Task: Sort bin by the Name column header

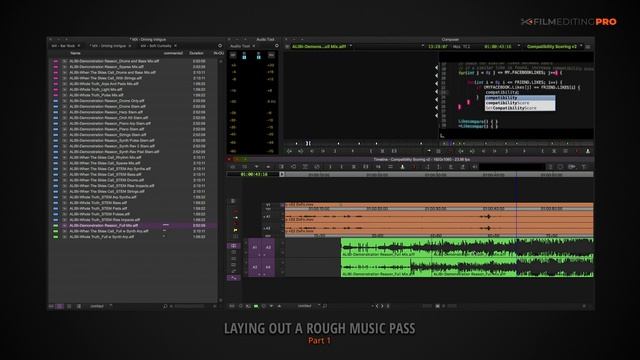Action: click(75, 53)
